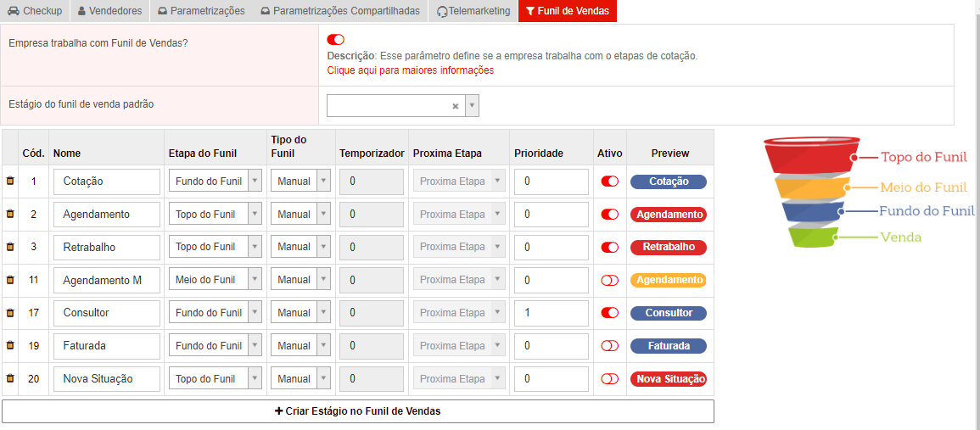Clear the default stage selection with x icon
Screen dimensions: 980x430
point(456,106)
